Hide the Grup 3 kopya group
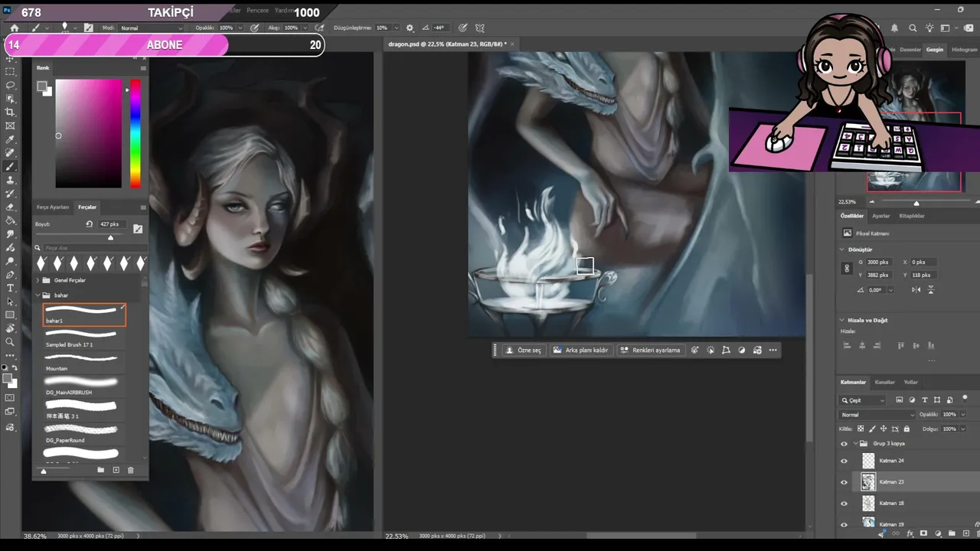Viewport: 980px width, 551px height. pyautogui.click(x=844, y=444)
